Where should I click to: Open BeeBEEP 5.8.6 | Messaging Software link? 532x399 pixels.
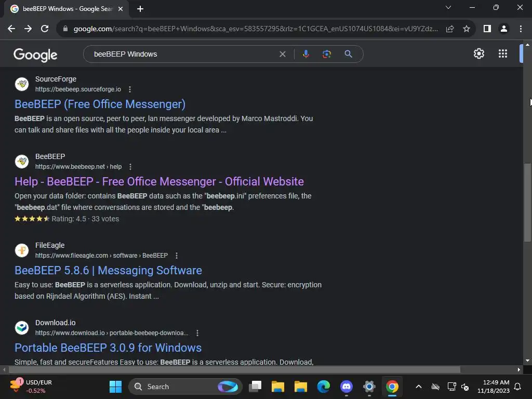[x=108, y=270]
